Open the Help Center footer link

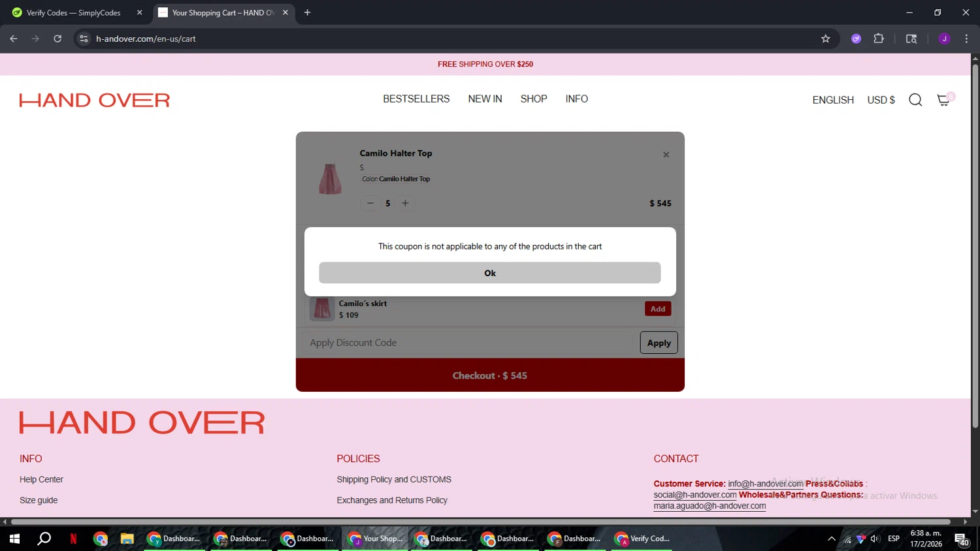click(41, 479)
